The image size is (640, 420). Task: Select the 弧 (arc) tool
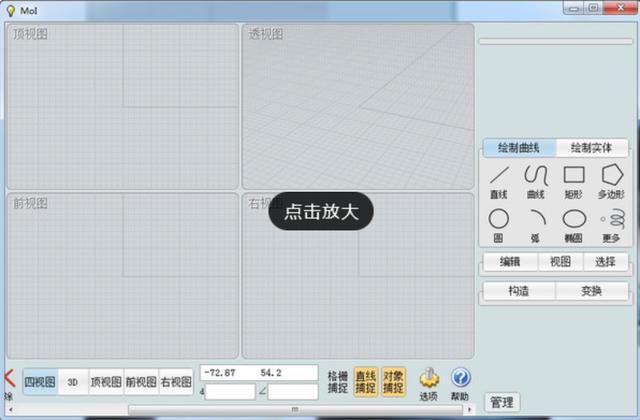536,225
